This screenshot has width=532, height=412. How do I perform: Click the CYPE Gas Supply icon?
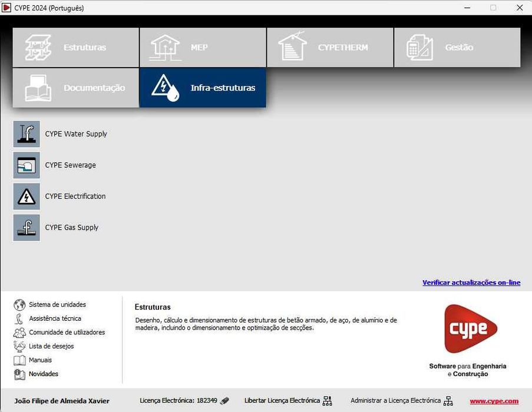point(27,228)
